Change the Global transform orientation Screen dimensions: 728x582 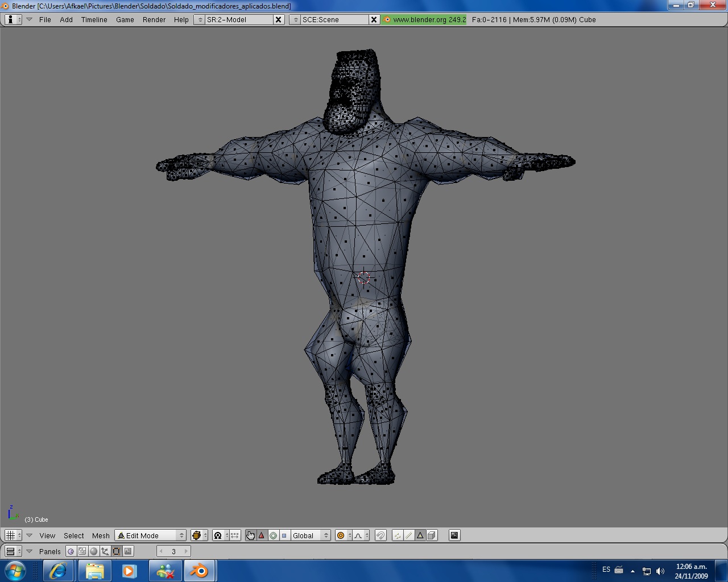[x=311, y=535]
